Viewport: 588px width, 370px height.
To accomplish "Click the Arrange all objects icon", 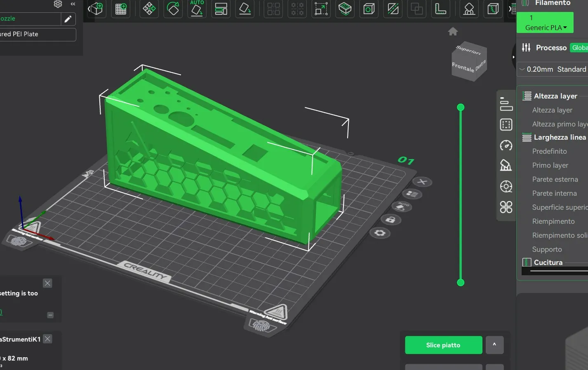I will point(221,9).
